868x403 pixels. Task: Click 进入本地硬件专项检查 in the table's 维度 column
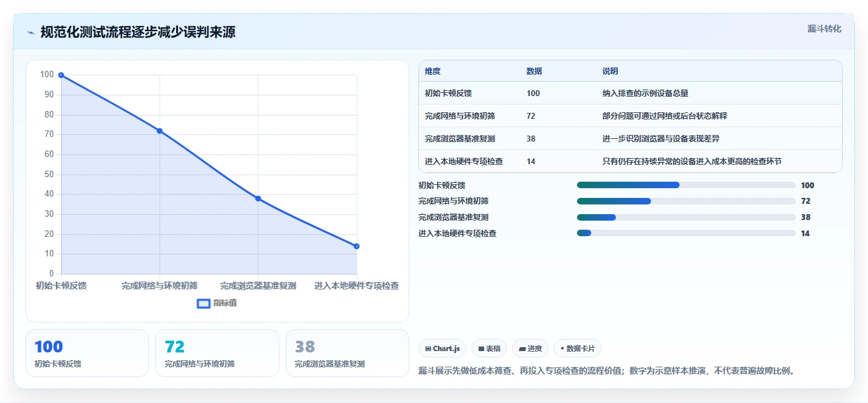pyautogui.click(x=464, y=162)
